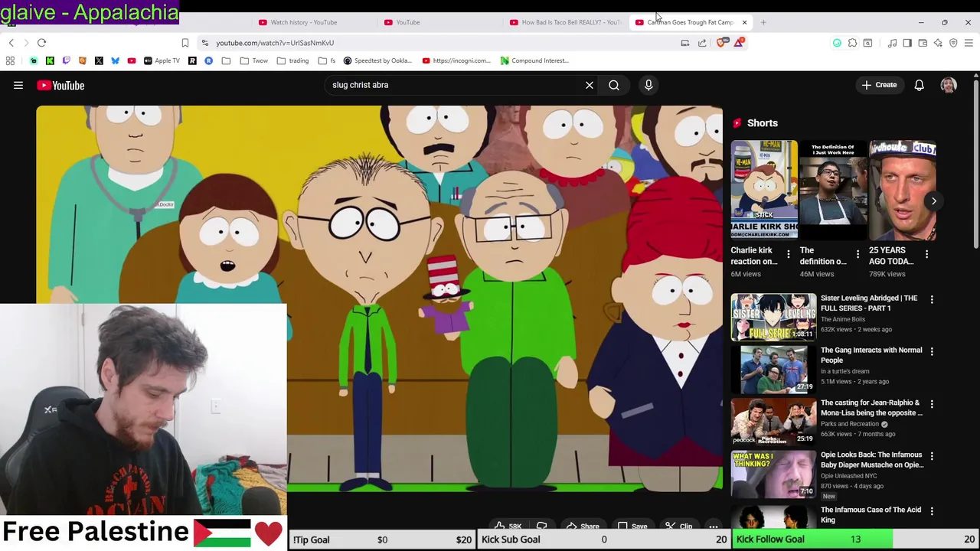
Task: Reload the page
Action: (42, 43)
